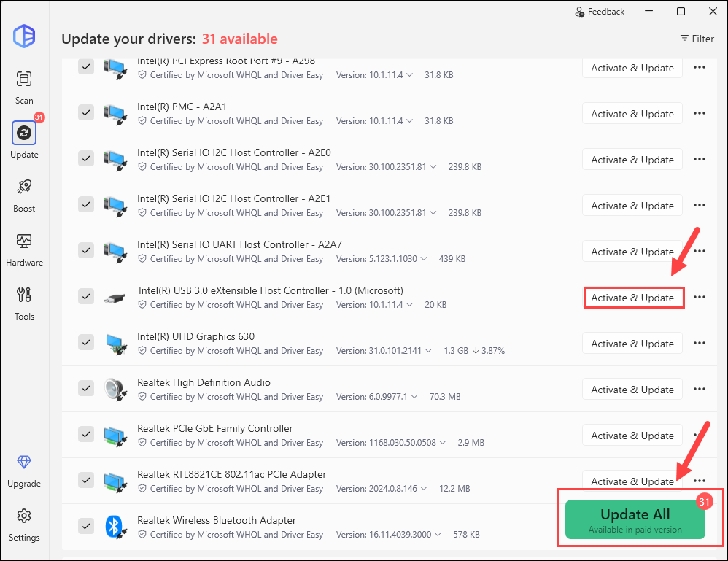Expand version 5.123.1.1030 dropdown
Screen dimensions: 728x561
(423, 259)
